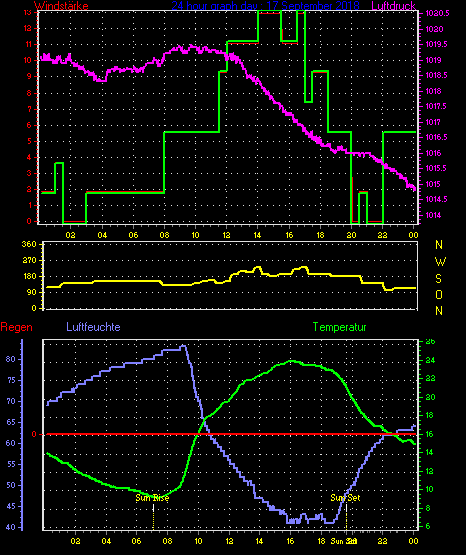Click the magenta Luftdruck axis title

tap(393, 6)
